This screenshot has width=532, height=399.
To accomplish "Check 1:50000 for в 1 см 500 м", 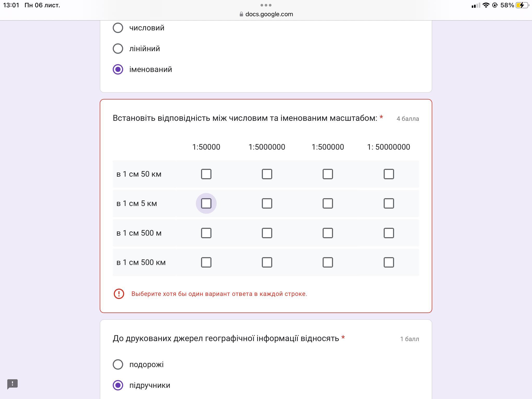I will tap(206, 233).
